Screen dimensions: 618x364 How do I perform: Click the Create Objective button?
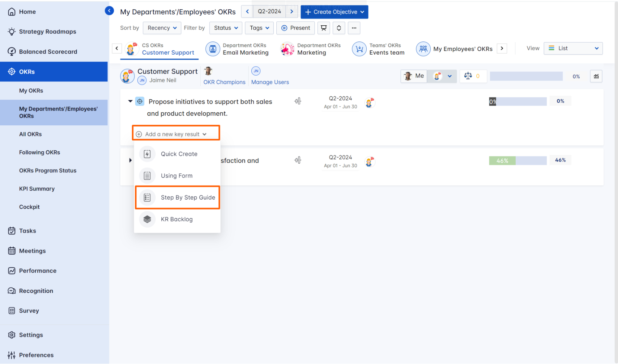334,12
